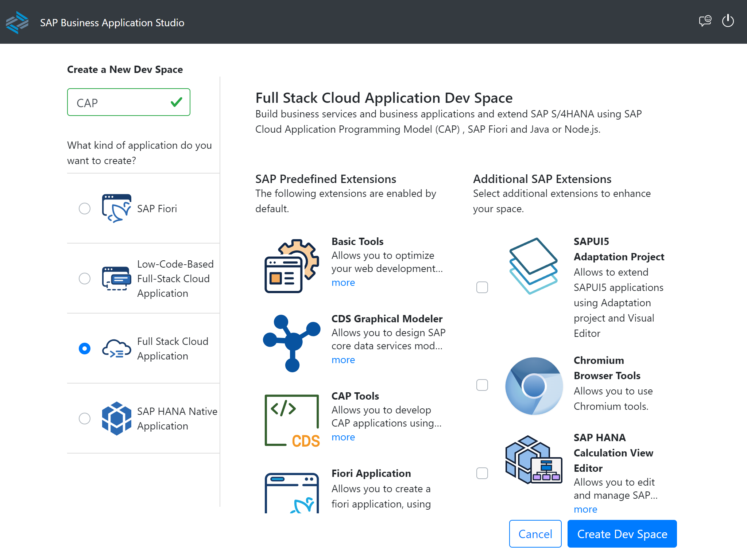The height and width of the screenshot is (560, 747).
Task: Click the 'Chromium Browser Tools' heading
Action: (x=607, y=368)
